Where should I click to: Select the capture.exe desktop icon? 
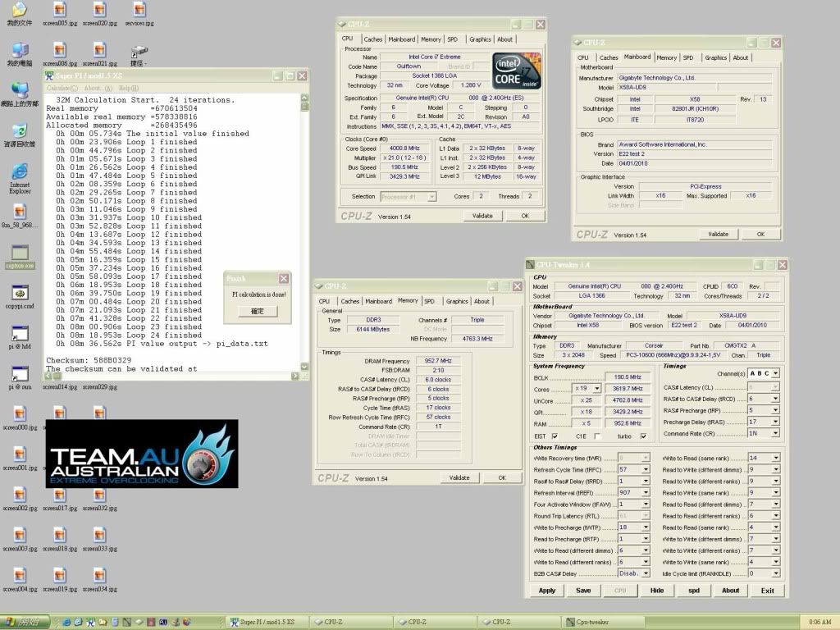tap(20, 257)
